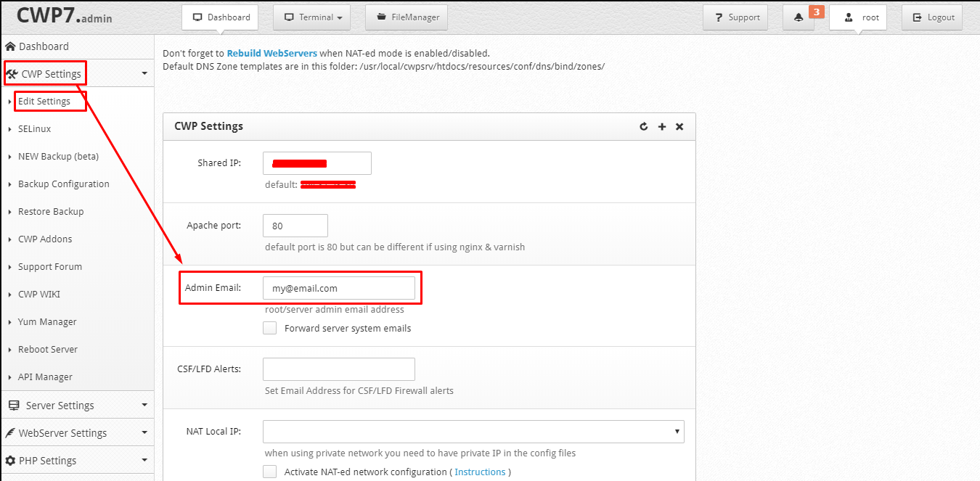Click the WebServer Settings feather icon
Image resolution: width=980 pixels, height=481 pixels.
[10, 433]
